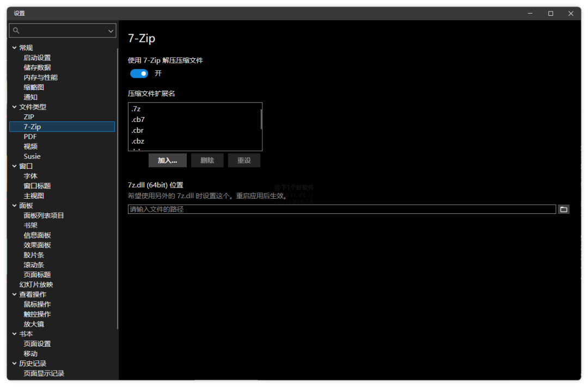
Task: Minimize the 设置 window
Action: (x=530, y=14)
